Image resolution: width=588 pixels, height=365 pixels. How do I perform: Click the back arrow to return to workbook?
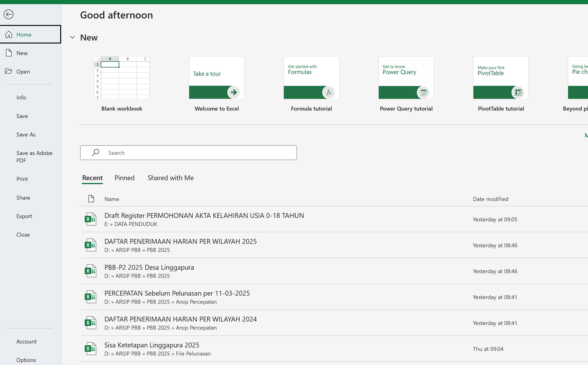click(9, 15)
